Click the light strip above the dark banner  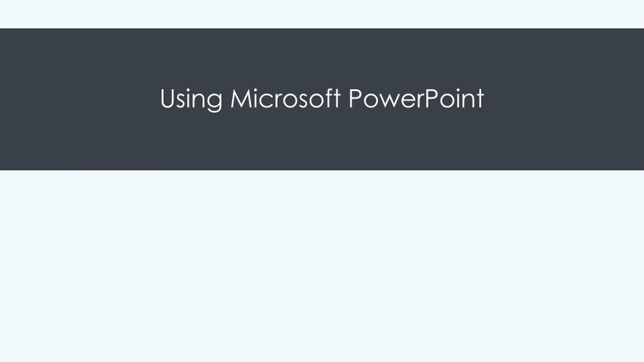point(322,14)
